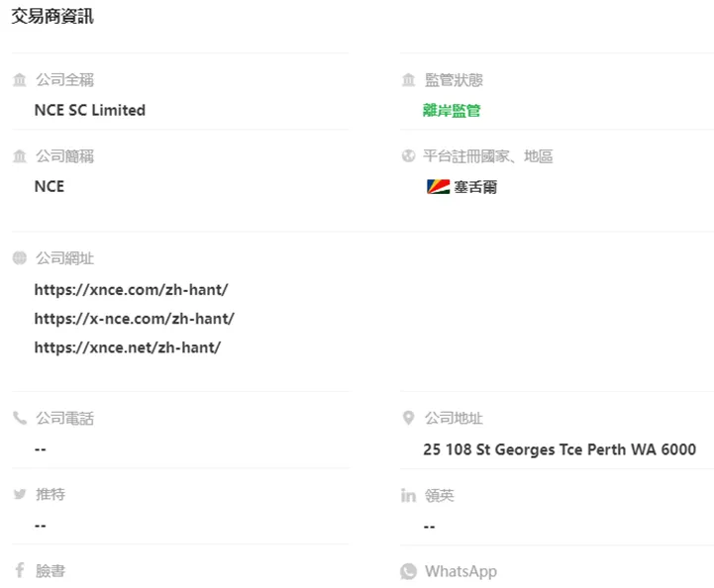Image resolution: width=714 pixels, height=588 pixels.
Task: Click the bank icon beside 公司全稱
Action: tap(20, 79)
